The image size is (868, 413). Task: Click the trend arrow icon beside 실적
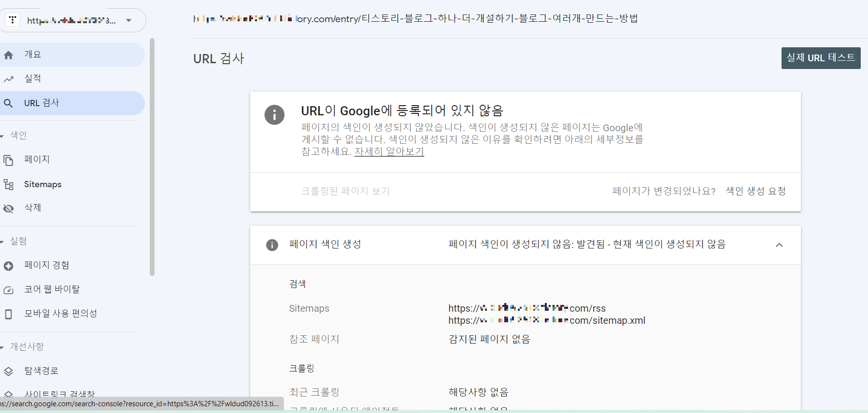click(8, 79)
